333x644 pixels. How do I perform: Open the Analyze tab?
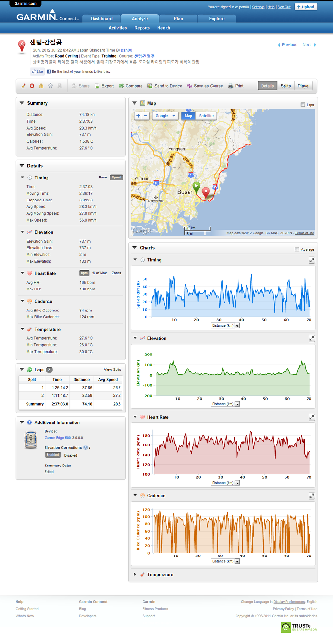click(x=140, y=19)
